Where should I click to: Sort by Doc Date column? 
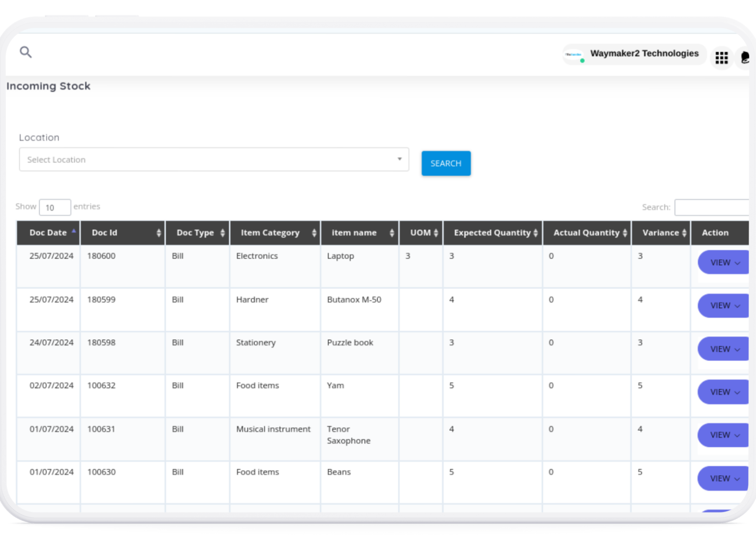[x=48, y=233]
